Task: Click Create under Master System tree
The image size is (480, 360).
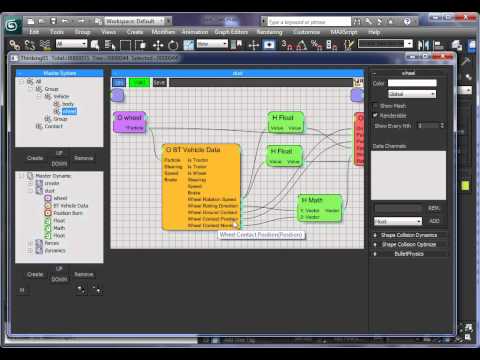Action: click(x=35, y=158)
